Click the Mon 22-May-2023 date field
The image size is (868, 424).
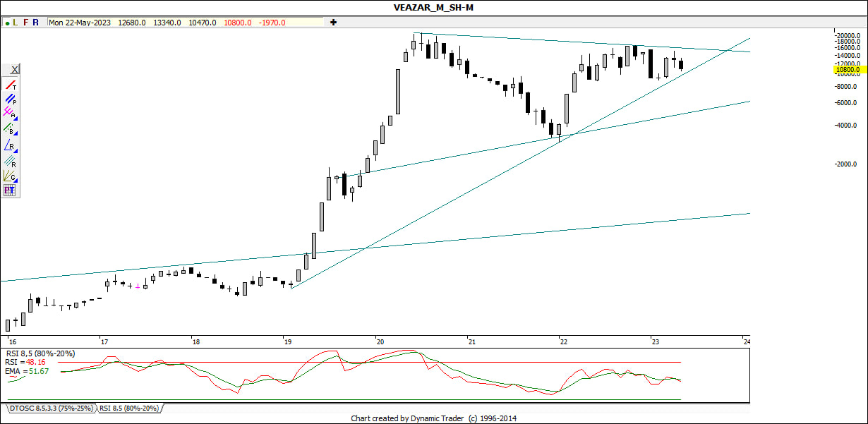coord(80,23)
